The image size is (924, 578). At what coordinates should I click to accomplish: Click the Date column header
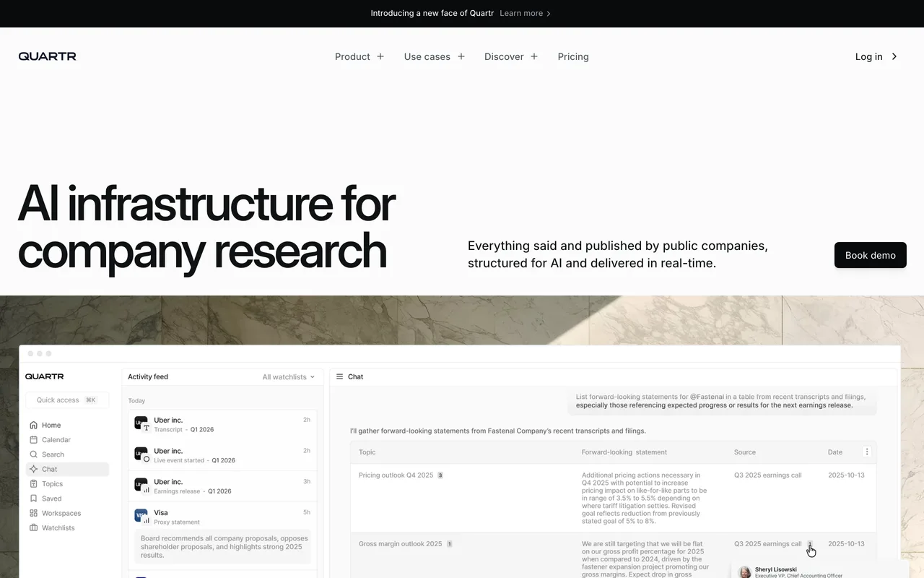(834, 452)
